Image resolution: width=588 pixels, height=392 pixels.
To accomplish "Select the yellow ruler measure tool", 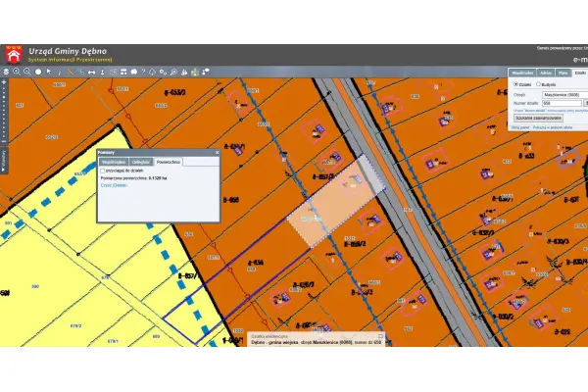I will point(71,72).
